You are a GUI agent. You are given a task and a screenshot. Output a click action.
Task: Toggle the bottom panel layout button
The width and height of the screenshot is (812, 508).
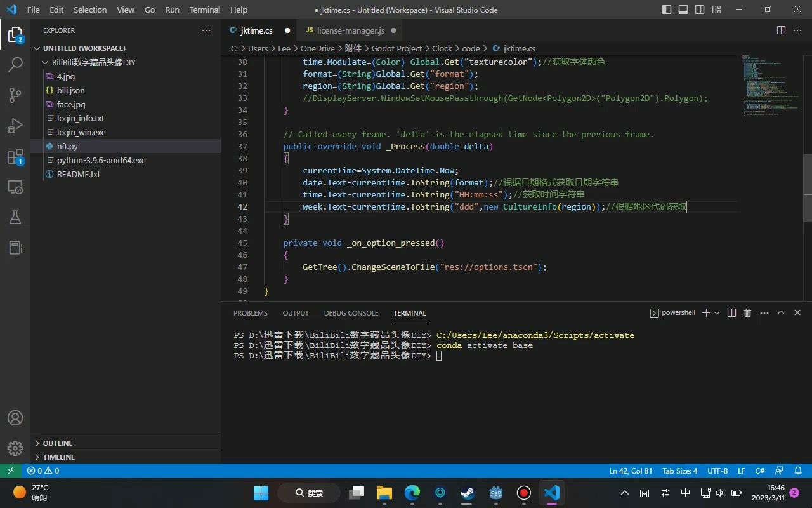point(683,10)
